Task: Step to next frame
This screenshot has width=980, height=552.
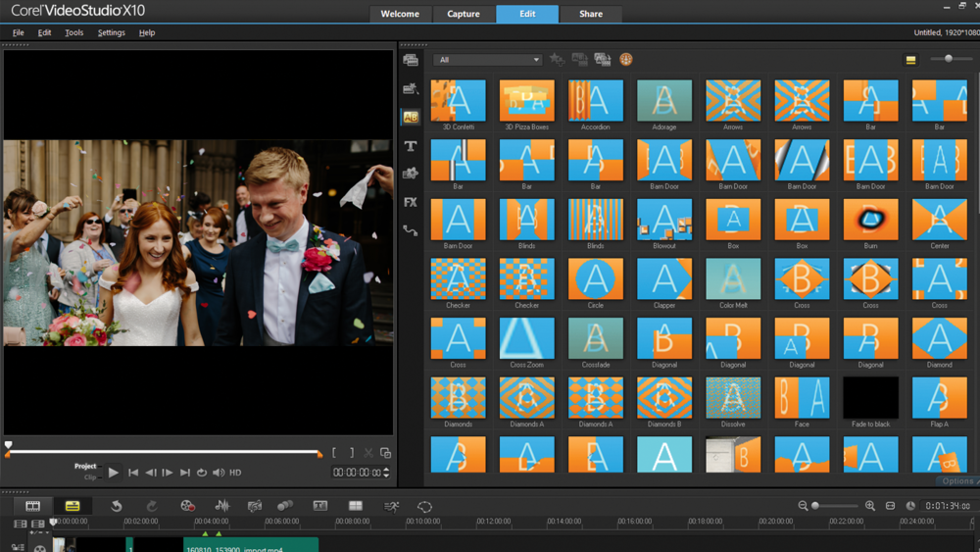Action: [168, 473]
